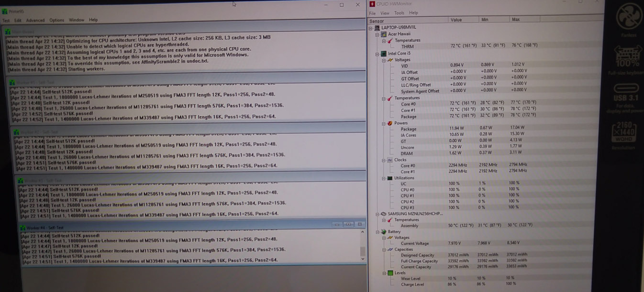Open the Test menu in Prime95

[6, 21]
